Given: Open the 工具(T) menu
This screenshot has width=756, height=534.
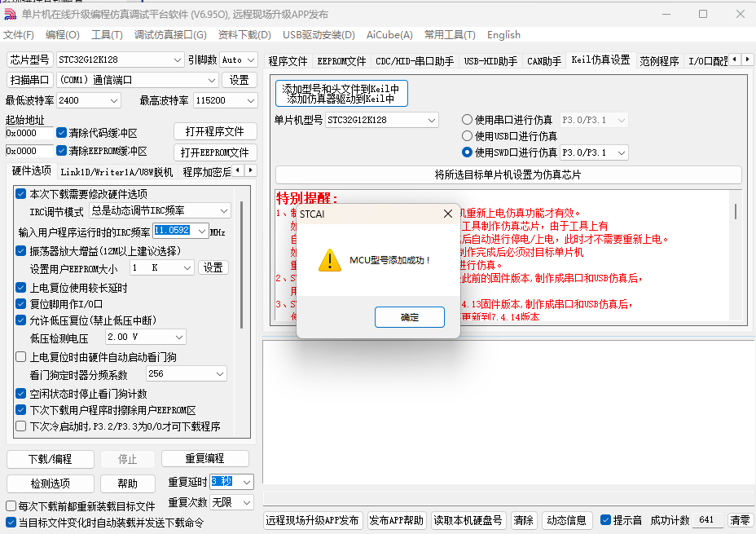Looking at the screenshot, I should pos(107,35).
